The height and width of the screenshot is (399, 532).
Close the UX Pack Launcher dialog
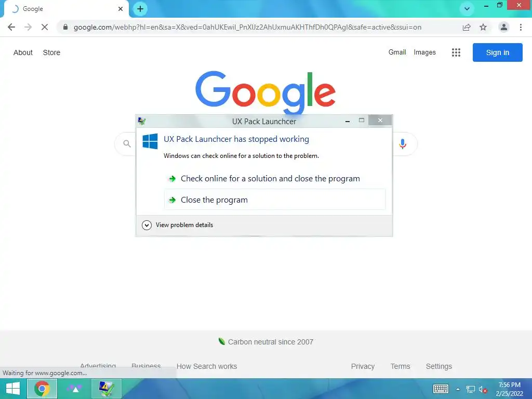tap(380, 120)
